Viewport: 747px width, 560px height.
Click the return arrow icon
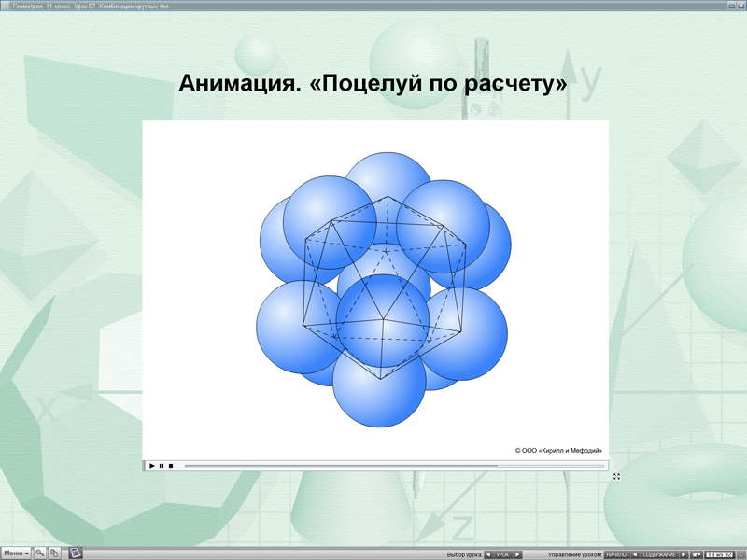[x=697, y=554]
